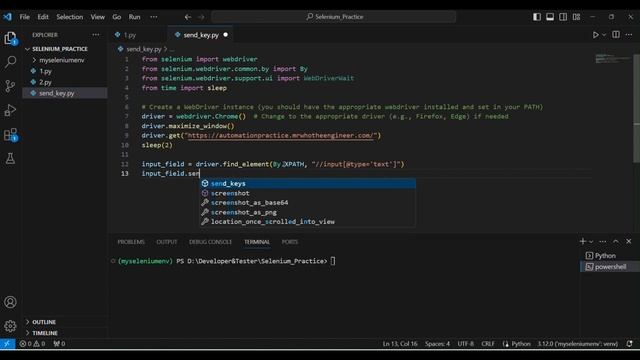
Task: Open the Edit menu
Action: pos(43,17)
